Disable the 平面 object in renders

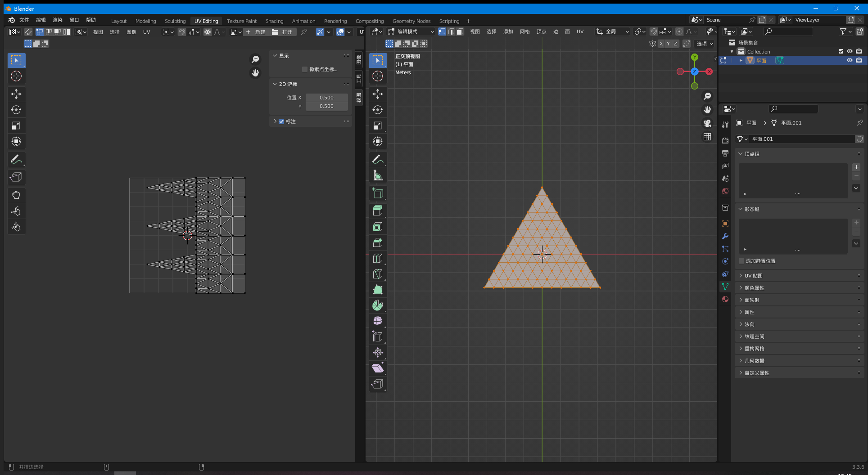(859, 60)
